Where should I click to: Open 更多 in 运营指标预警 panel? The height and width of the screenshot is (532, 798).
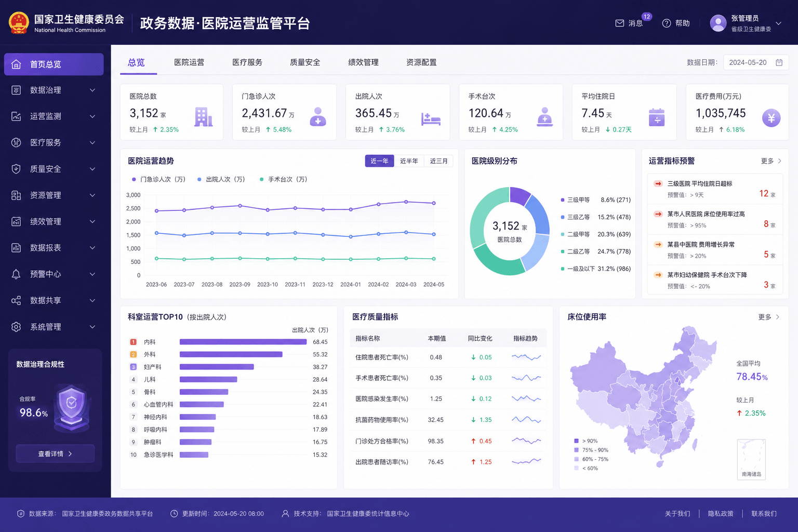pos(771,161)
